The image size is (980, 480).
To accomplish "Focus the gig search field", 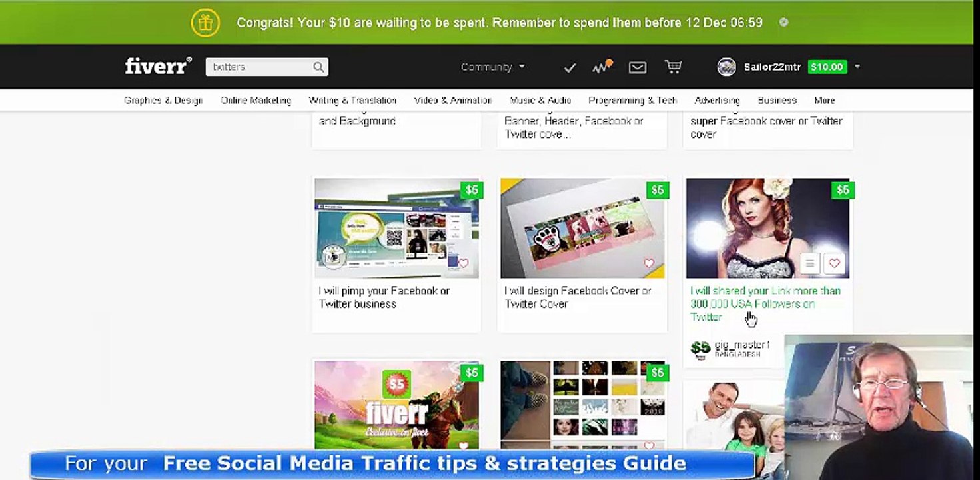I will (x=266, y=67).
